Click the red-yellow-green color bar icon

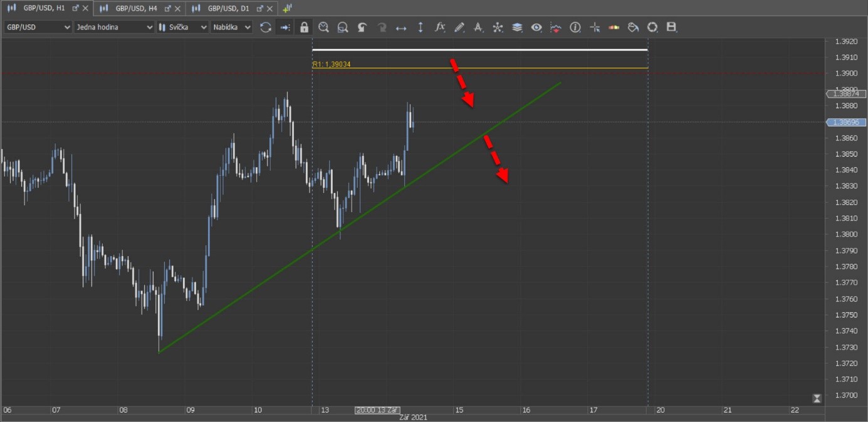point(614,27)
